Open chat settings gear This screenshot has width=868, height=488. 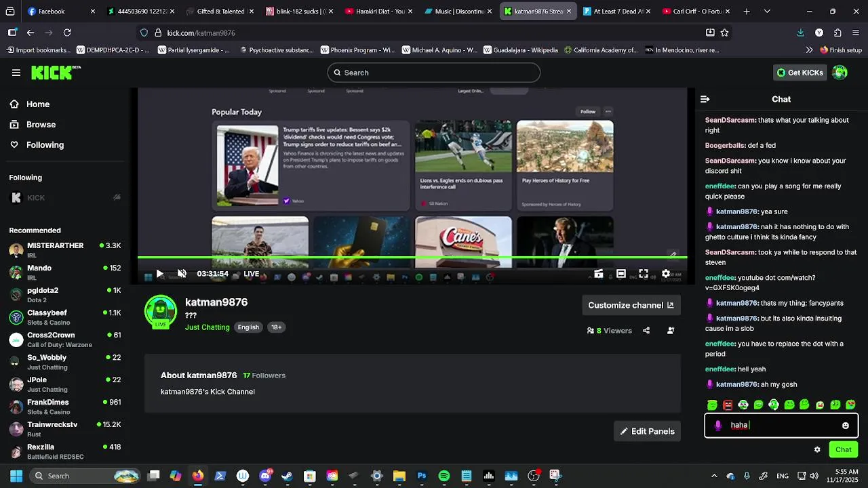pyautogui.click(x=817, y=449)
